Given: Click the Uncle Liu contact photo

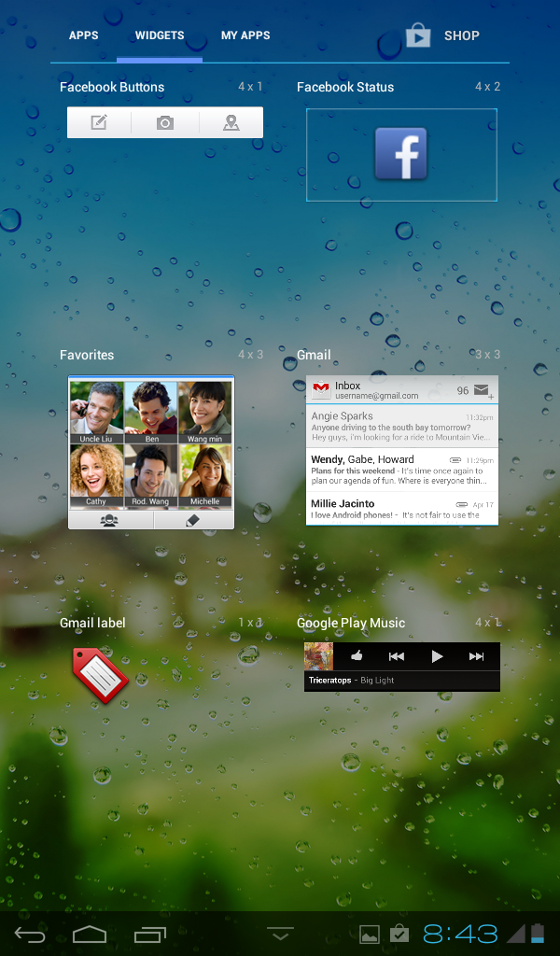Looking at the screenshot, I should pos(96,413).
